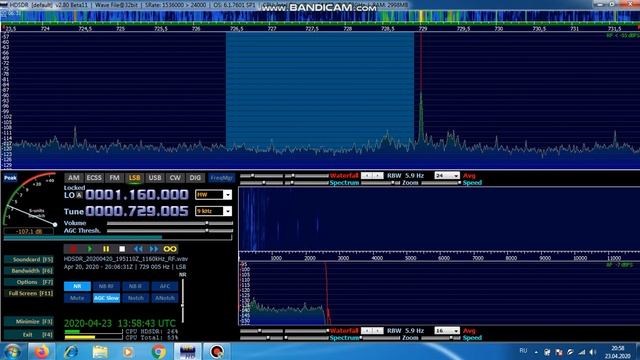Toggle the Mute button
This screenshot has height=360, width=640.
click(x=77, y=298)
